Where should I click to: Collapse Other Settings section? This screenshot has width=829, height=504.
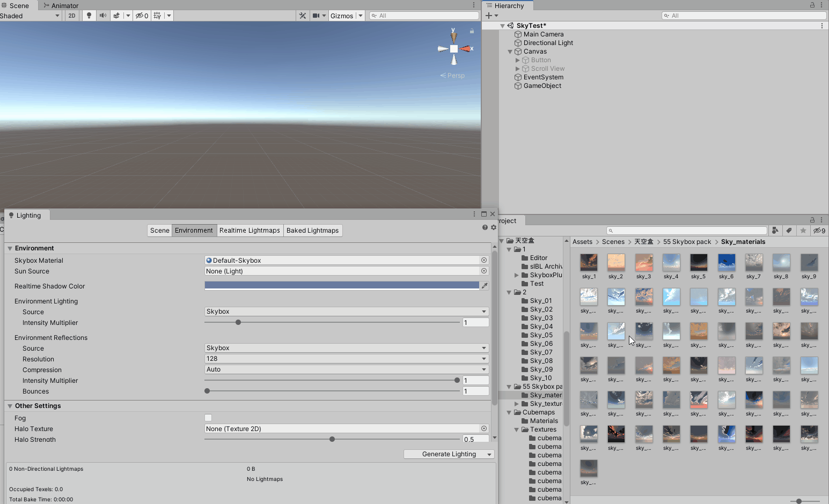(x=10, y=406)
